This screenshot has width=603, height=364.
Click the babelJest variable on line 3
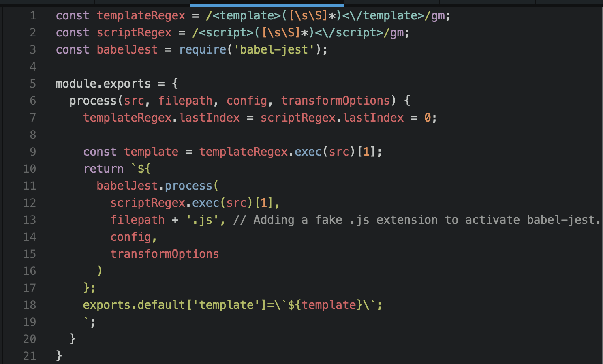click(x=127, y=50)
